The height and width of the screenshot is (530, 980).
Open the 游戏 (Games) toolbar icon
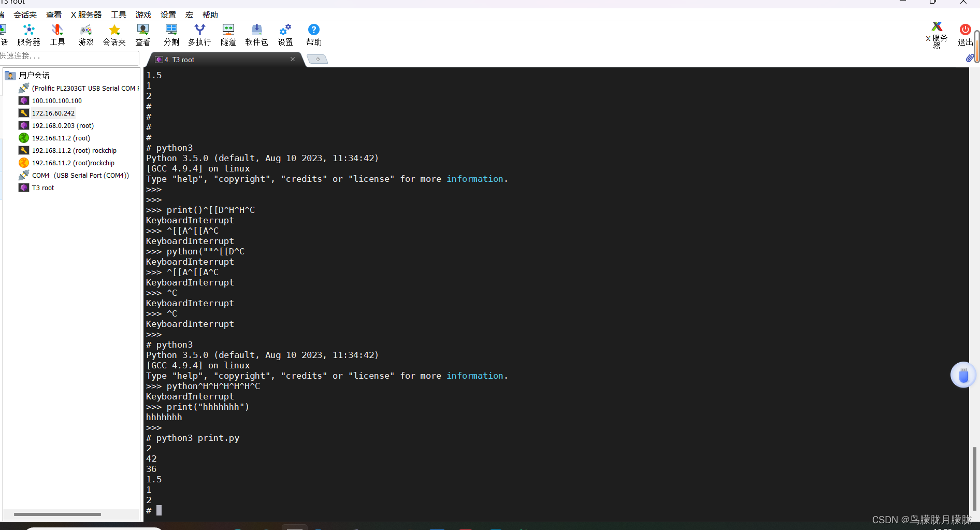point(86,35)
